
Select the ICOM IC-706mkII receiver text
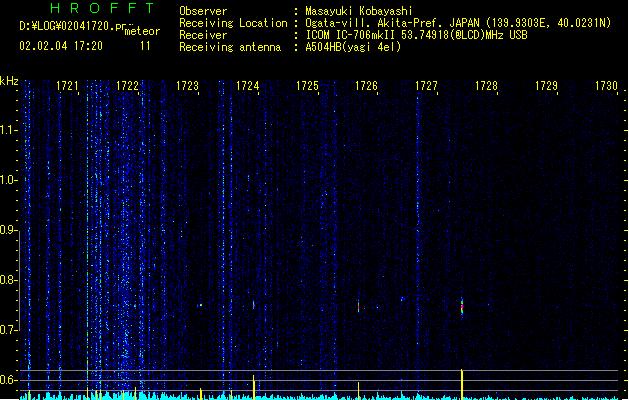coord(416,35)
